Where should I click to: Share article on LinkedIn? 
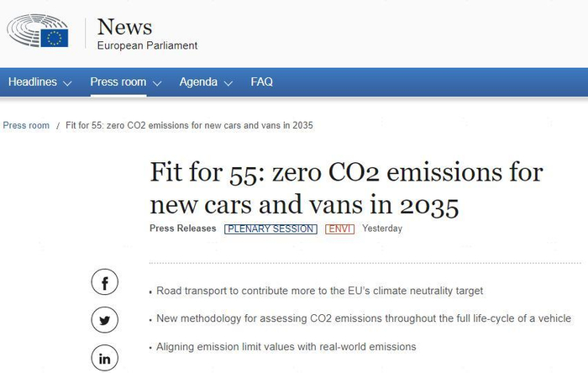tap(105, 358)
